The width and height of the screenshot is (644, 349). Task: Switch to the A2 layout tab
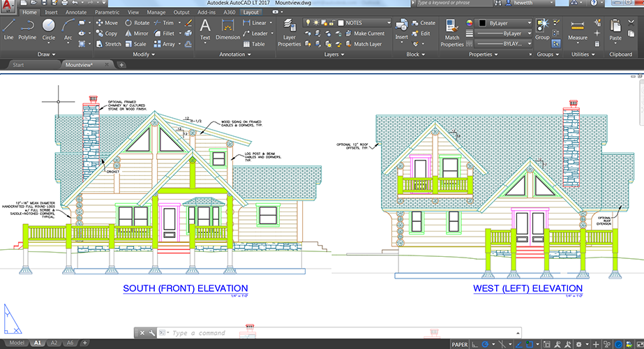54,343
